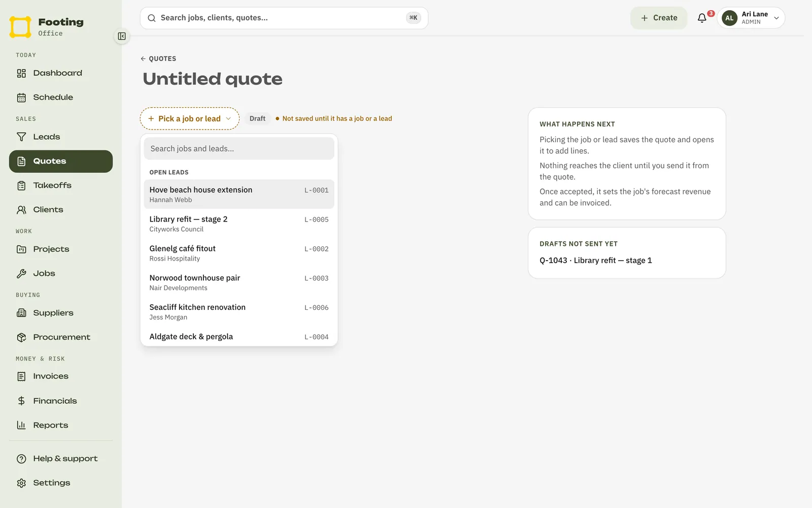Click the Untitled quote title
812x508 pixels.
point(213,79)
